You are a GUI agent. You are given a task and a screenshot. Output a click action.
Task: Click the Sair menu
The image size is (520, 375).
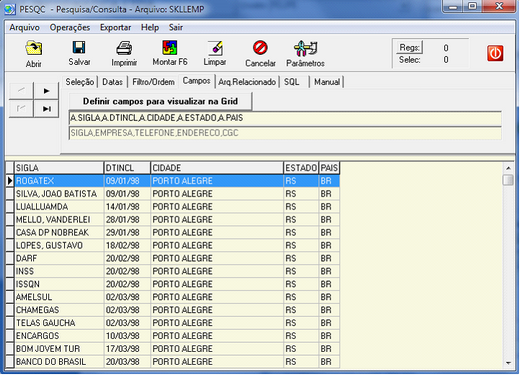point(176,27)
